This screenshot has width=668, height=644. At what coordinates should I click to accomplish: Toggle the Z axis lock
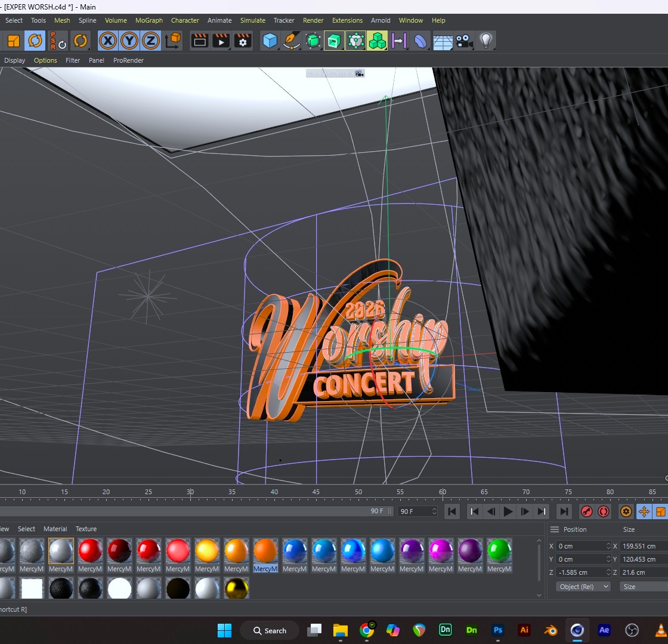tap(150, 41)
